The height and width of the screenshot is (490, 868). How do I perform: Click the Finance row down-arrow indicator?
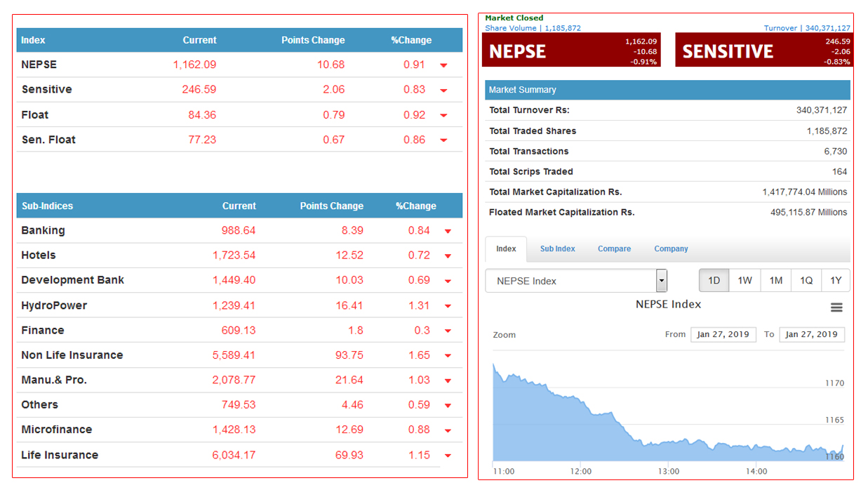coord(448,331)
